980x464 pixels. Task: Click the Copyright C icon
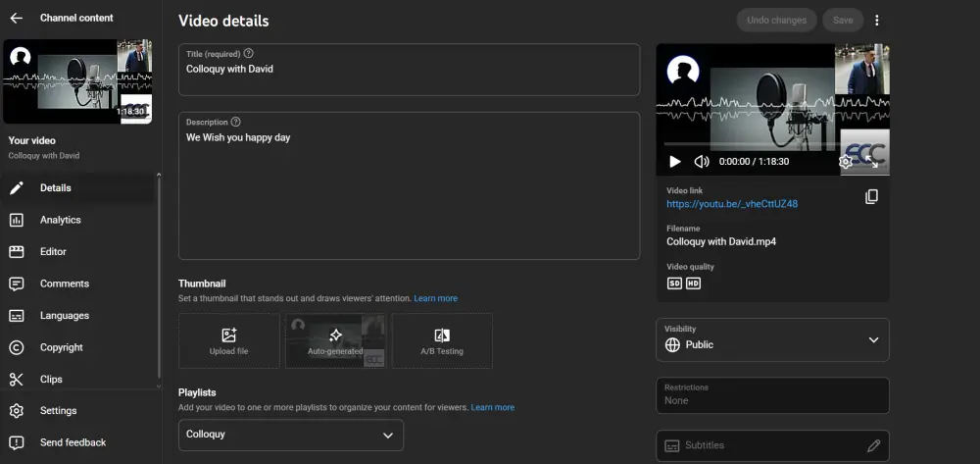(17, 347)
